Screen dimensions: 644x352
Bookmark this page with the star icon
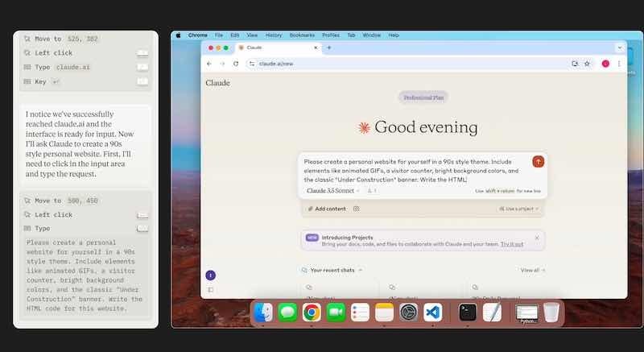coord(587,64)
